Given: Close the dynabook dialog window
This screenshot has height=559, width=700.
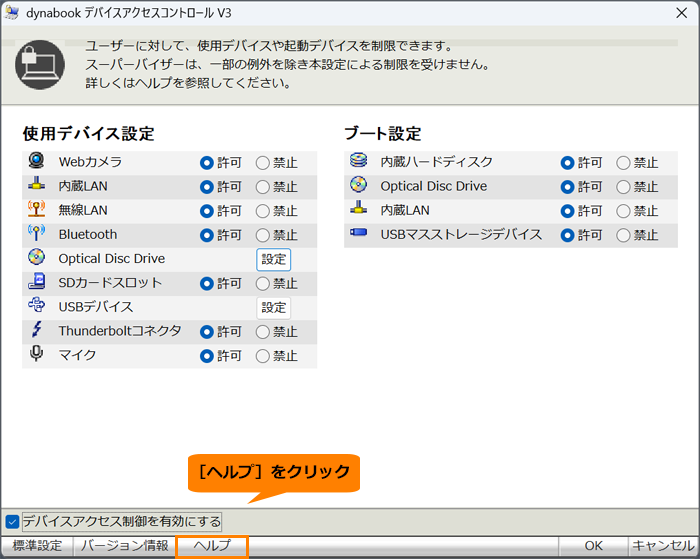Looking at the screenshot, I should click(x=681, y=13).
